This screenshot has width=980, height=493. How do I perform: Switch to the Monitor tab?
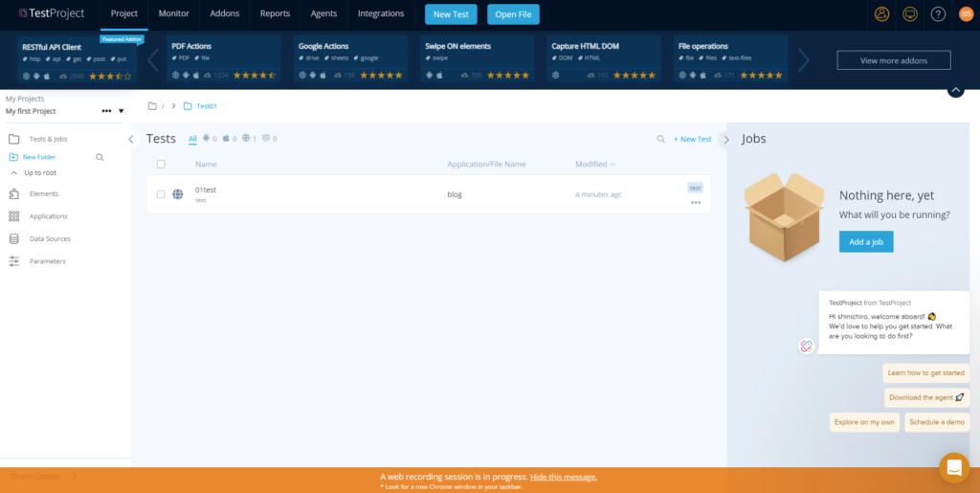tap(174, 13)
